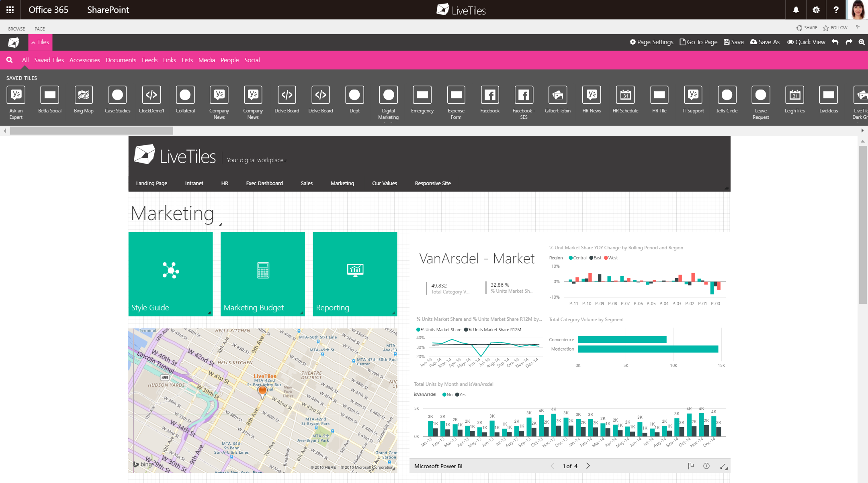Click the undo arrow in the ribbon
Viewport: 868px width, 483px height.
835,42
